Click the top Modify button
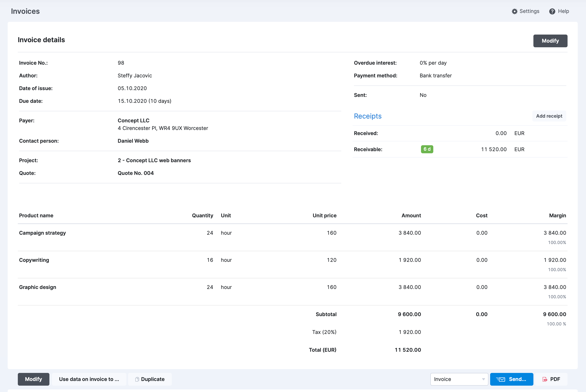586x392 pixels. point(550,41)
